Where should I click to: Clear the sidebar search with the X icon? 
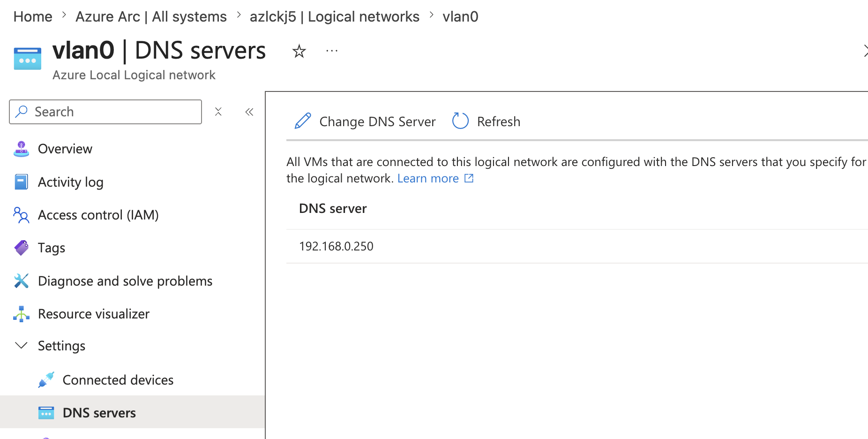tap(218, 112)
